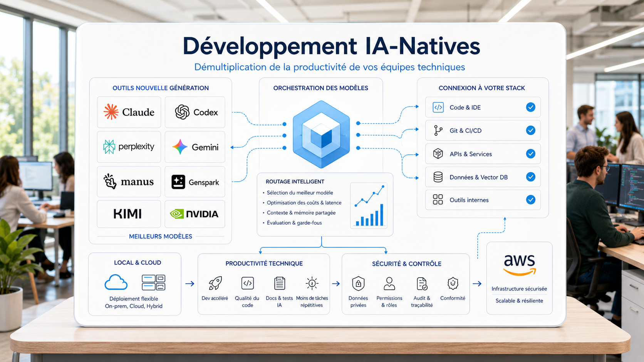644x362 pixels.
Task: Click 'Infrastructure sécurisée' under AWS
Action: tap(519, 289)
